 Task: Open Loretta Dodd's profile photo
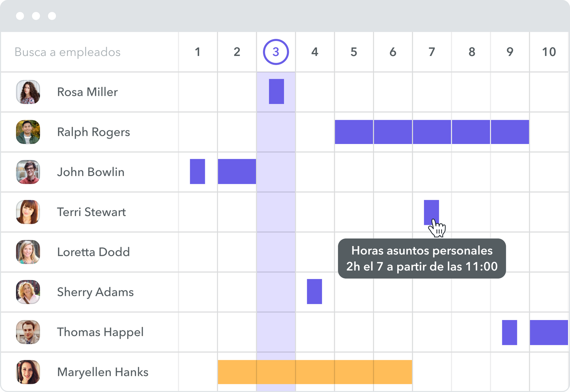pos(28,252)
